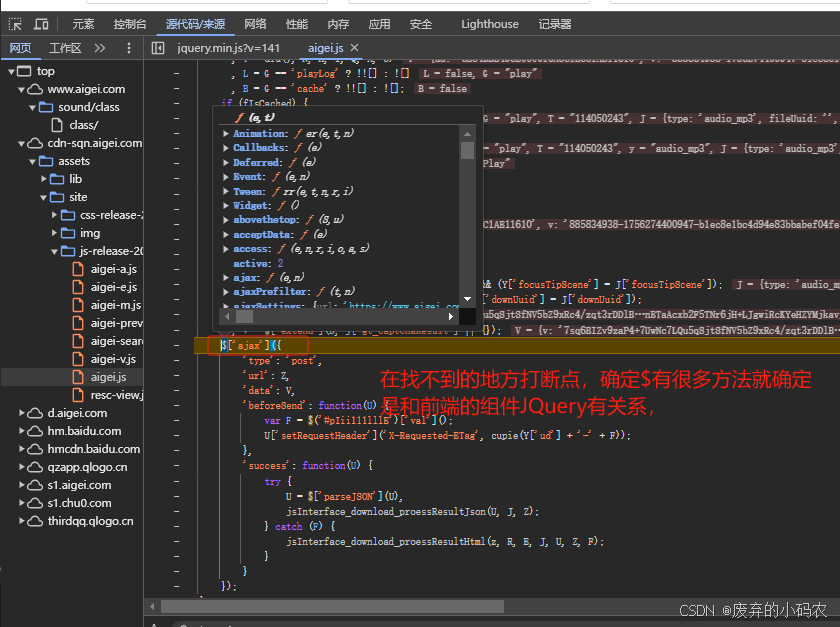Toggle the device toolbar icon
Viewport: 840px width, 627px height.
pyautogui.click(x=41, y=24)
